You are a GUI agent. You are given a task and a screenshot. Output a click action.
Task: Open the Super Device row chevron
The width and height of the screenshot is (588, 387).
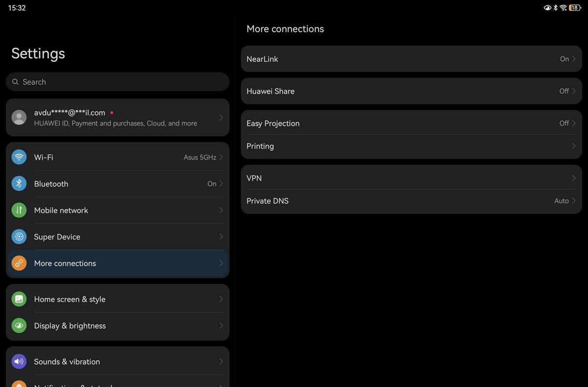click(x=221, y=237)
